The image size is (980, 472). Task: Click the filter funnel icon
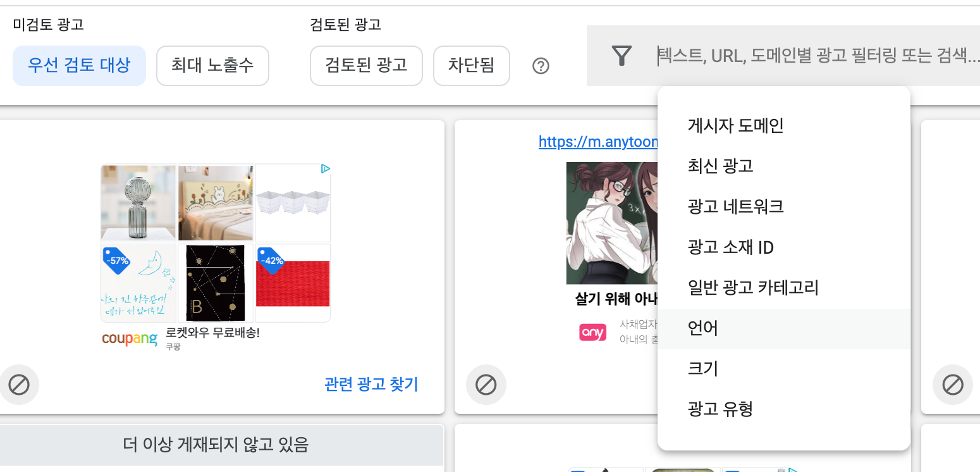point(622,56)
